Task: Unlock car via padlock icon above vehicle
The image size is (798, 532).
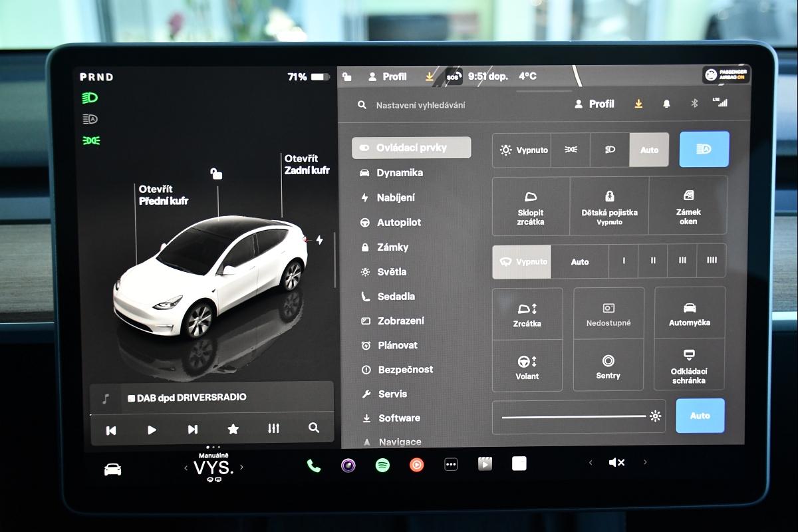Action: pos(216,174)
